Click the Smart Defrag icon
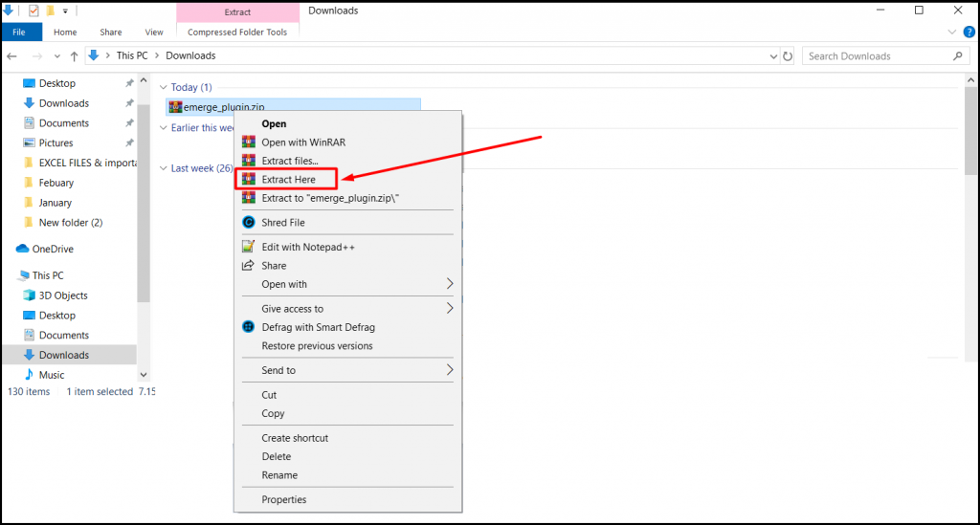The image size is (980, 525). coord(249,326)
